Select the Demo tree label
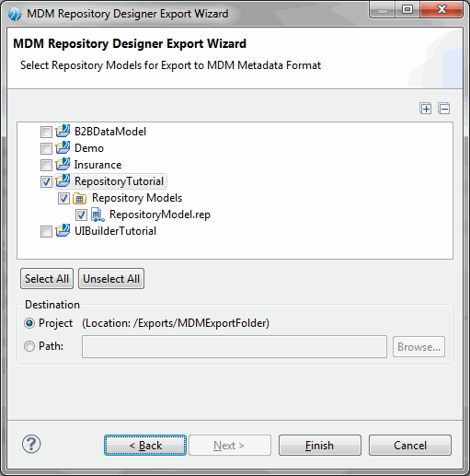Screen dimensions: 470x476 coord(89,148)
